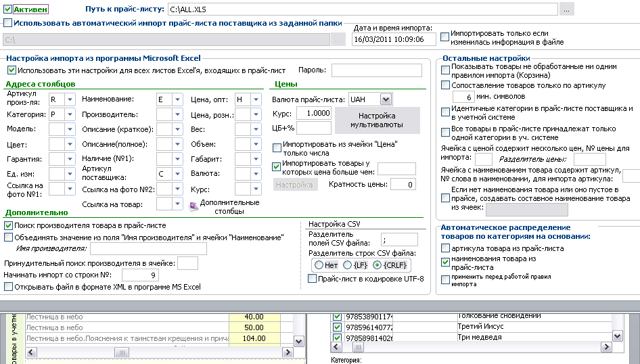640x364 pixels.
Task: Open Гарантия column dropdown
Action: coord(70,159)
